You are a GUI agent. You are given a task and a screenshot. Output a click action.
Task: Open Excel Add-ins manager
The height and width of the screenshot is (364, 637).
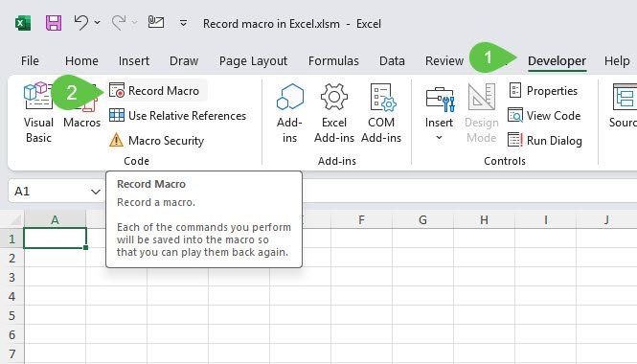pyautogui.click(x=334, y=112)
